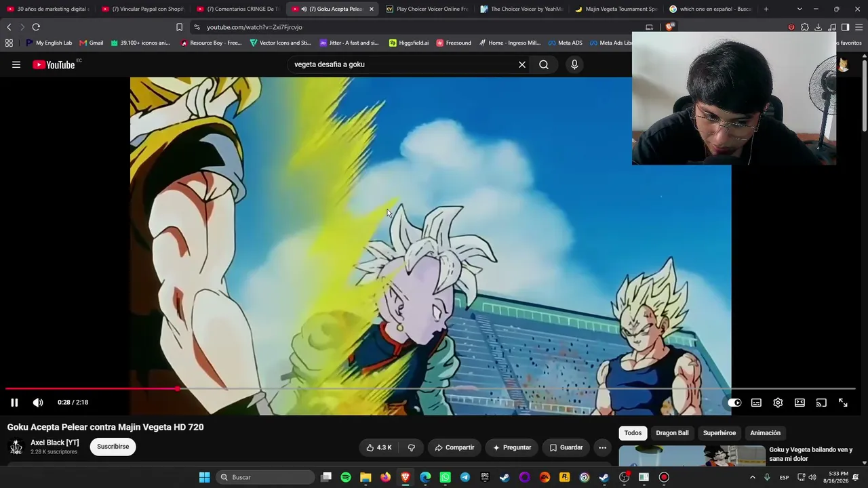Viewport: 868px width, 488px height.
Task: Open the Freesound bookmark
Action: point(454,43)
